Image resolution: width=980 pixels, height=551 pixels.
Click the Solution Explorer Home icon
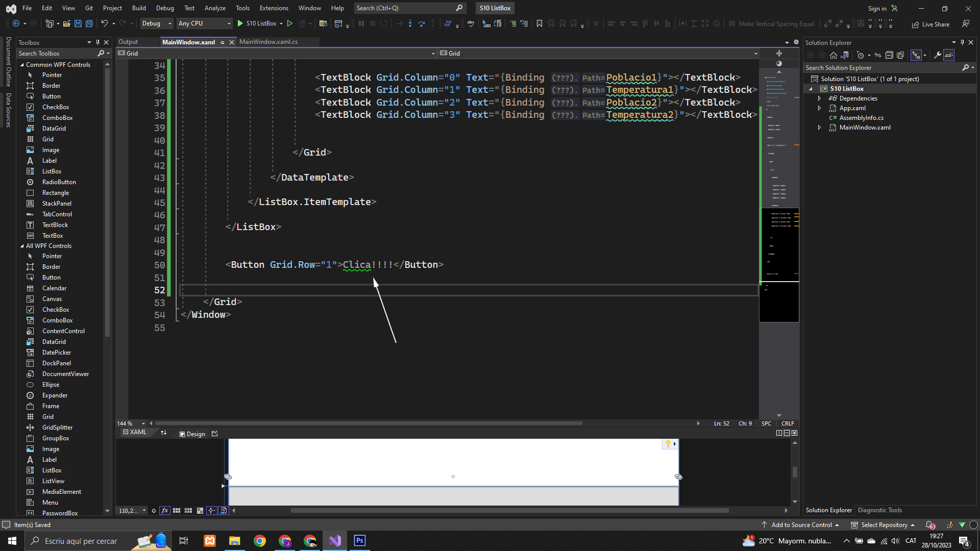click(833, 55)
